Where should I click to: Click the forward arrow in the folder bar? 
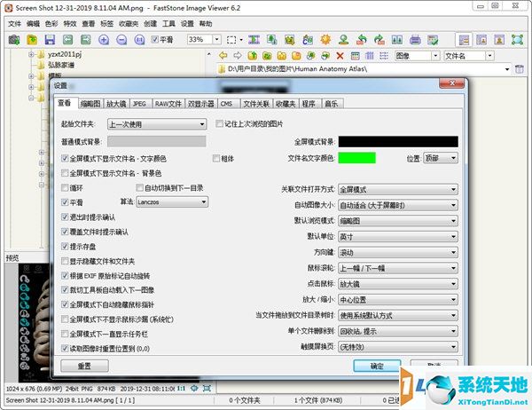click(x=238, y=56)
